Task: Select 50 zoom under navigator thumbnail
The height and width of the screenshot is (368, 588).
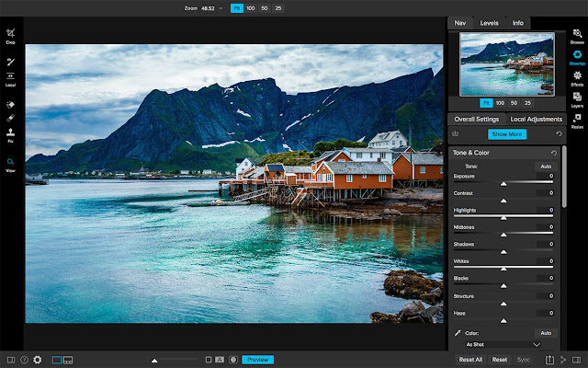Action: tap(514, 103)
